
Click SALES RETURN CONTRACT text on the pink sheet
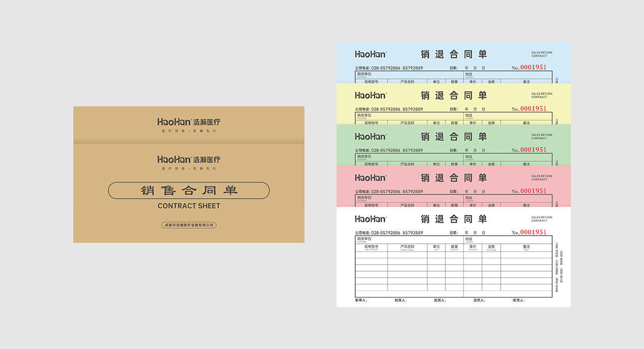(541, 178)
